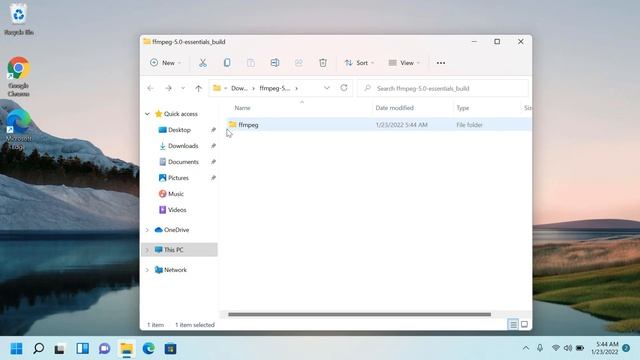
Task: Click the pin icon beside Pictures
Action: [x=213, y=178]
